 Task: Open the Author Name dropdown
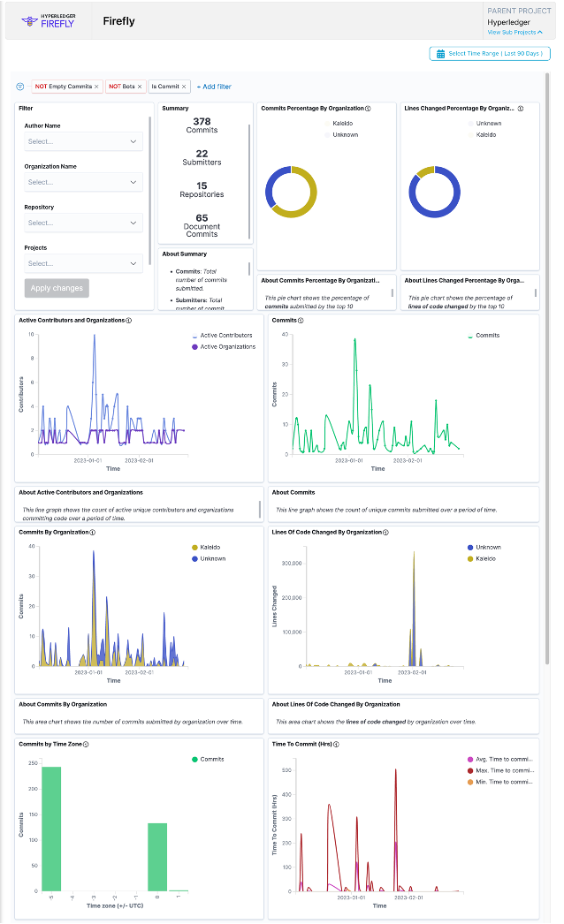pyautogui.click(x=83, y=141)
